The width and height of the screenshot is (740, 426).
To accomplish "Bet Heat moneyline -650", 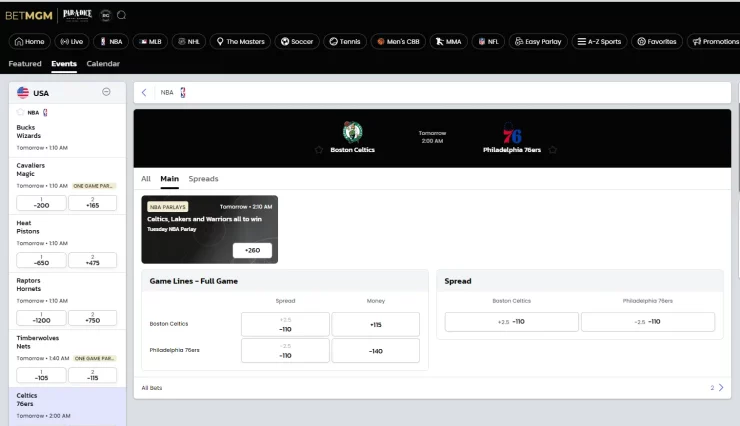I will click(x=42, y=260).
